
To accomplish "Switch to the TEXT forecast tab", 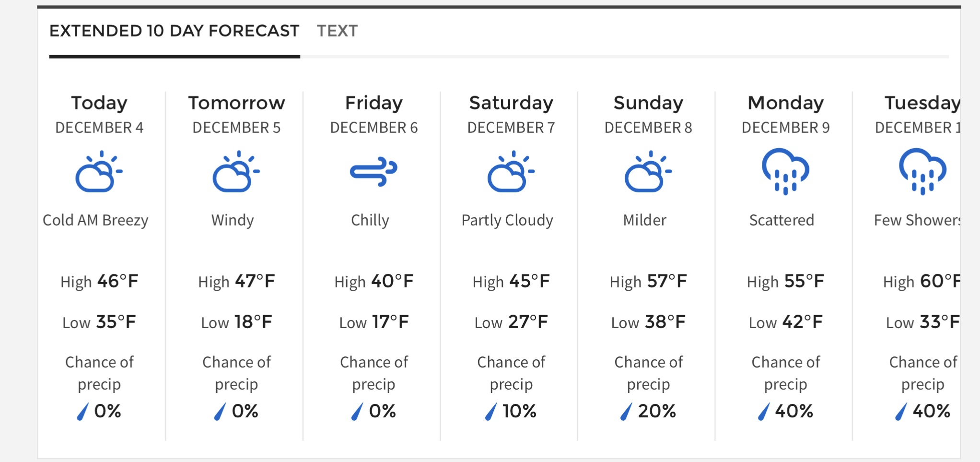I will tap(337, 31).
